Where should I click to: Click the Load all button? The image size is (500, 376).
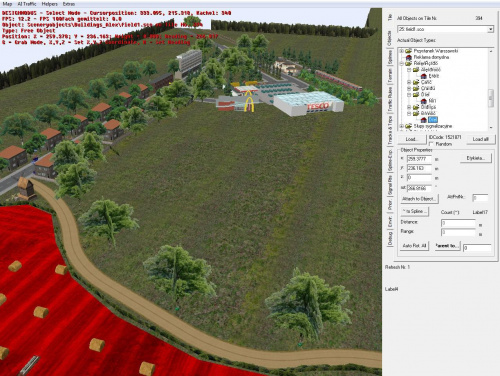coord(480,139)
